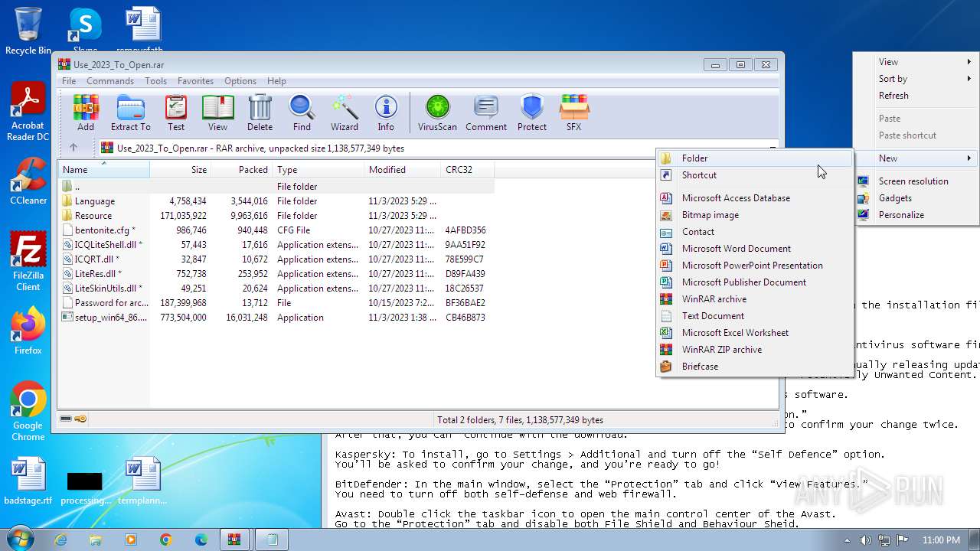Select the Find magnifier icon
Screen dimensions: 980x551
point(302,112)
